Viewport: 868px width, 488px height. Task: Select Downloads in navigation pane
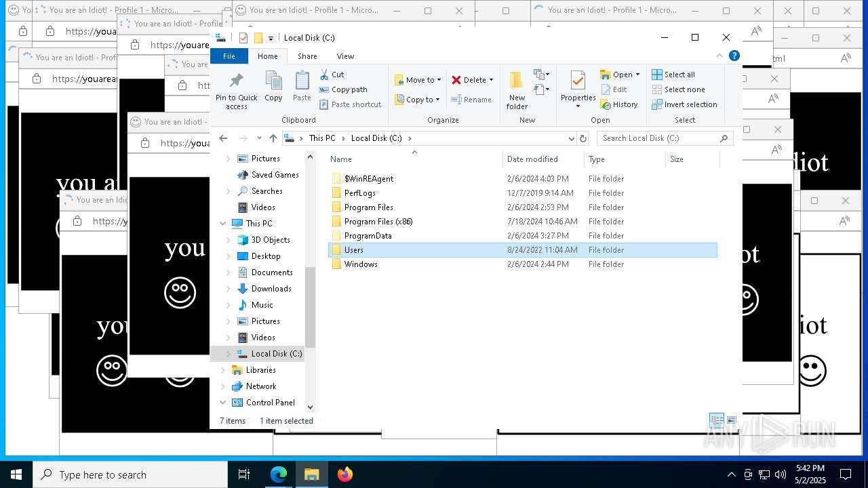[271, 289]
